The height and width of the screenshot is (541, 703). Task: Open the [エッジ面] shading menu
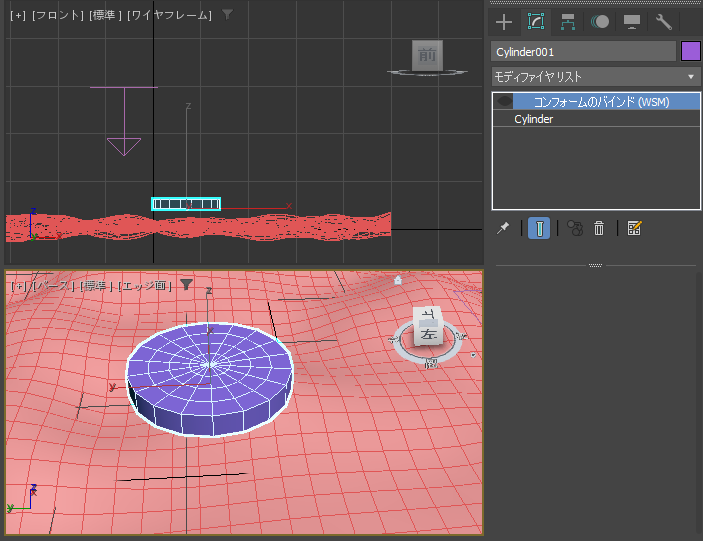tap(144, 286)
